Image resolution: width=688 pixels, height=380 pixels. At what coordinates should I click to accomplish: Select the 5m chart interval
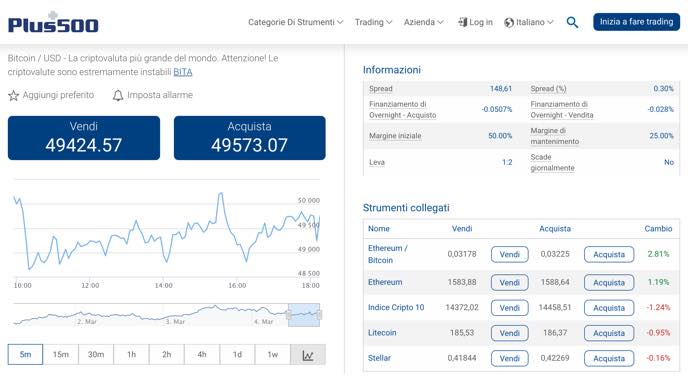25,355
